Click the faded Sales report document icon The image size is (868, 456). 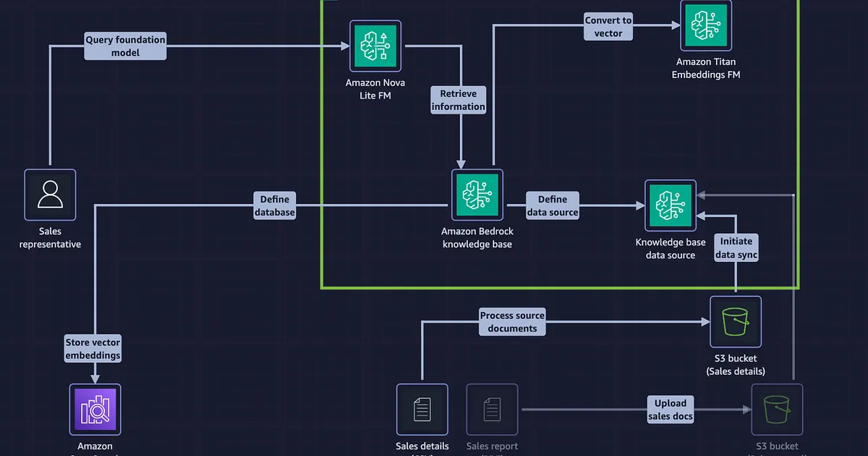tap(492, 410)
